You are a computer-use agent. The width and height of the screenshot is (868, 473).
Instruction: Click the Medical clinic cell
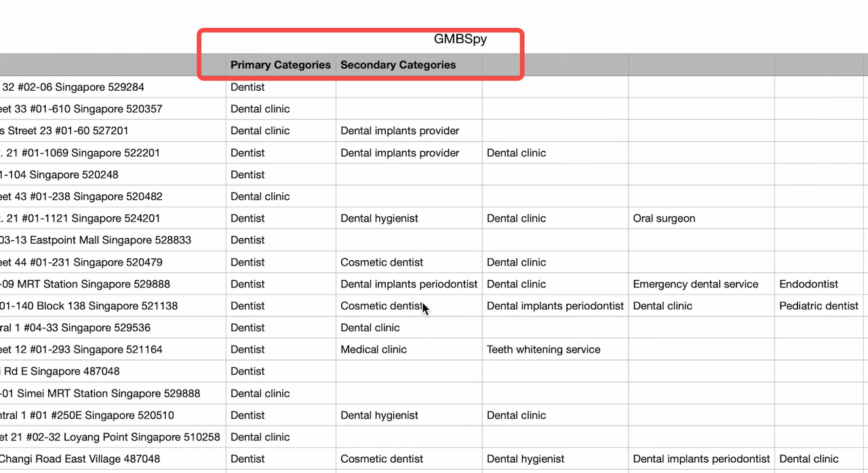coord(409,350)
